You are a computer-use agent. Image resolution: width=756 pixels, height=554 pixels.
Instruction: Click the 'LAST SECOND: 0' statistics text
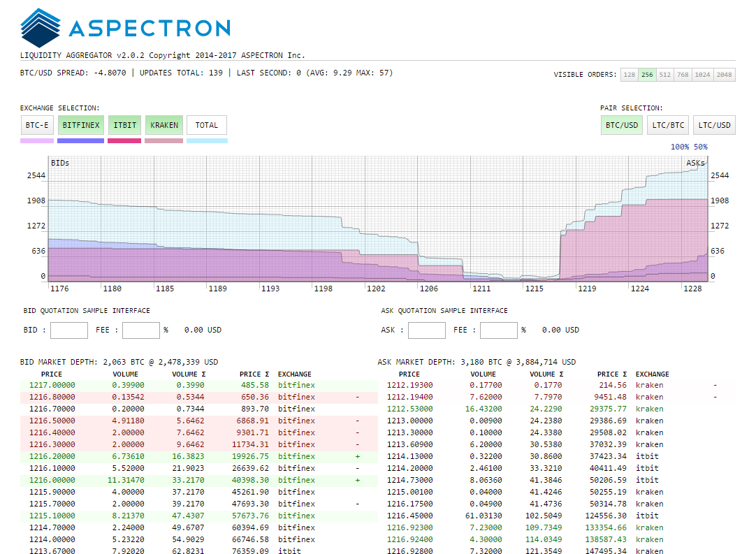(315, 73)
